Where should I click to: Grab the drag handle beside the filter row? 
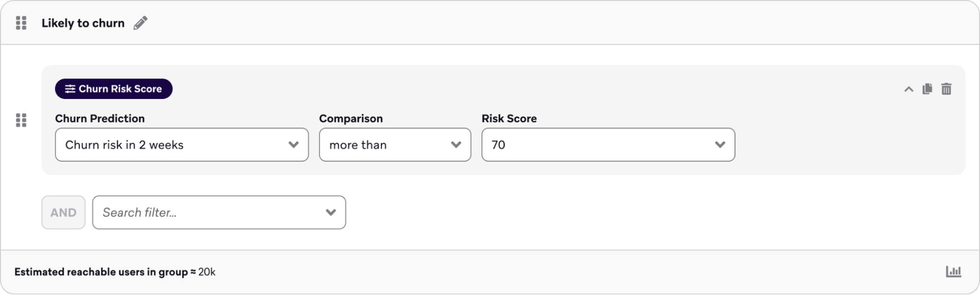21,121
